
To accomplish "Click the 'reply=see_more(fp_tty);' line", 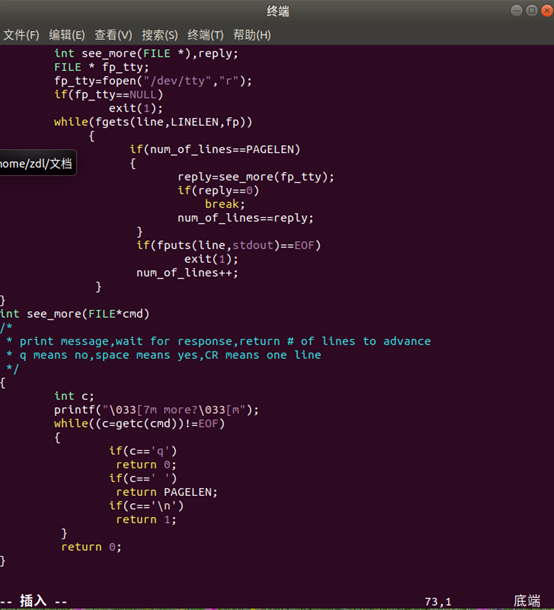I will coord(256,177).
